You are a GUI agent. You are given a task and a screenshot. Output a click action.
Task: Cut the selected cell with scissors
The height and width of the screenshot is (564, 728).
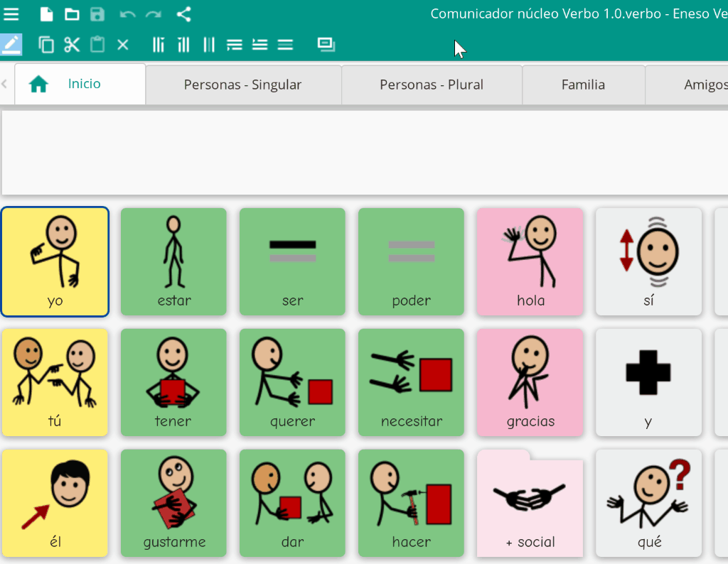pos(72,45)
